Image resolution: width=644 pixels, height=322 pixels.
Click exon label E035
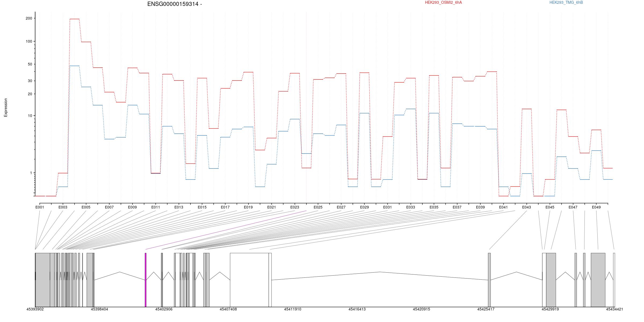(434, 207)
